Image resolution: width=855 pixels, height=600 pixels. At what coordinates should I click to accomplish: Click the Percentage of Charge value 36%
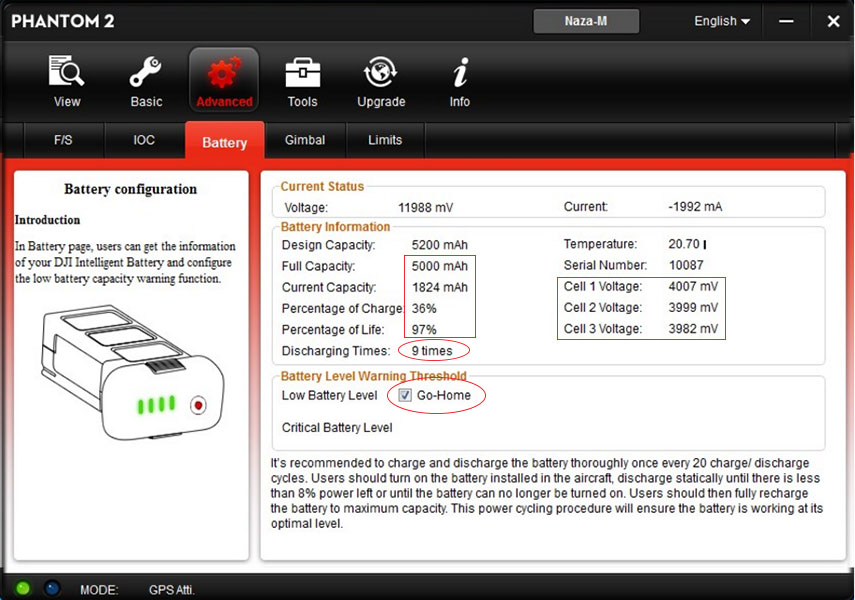click(x=424, y=309)
